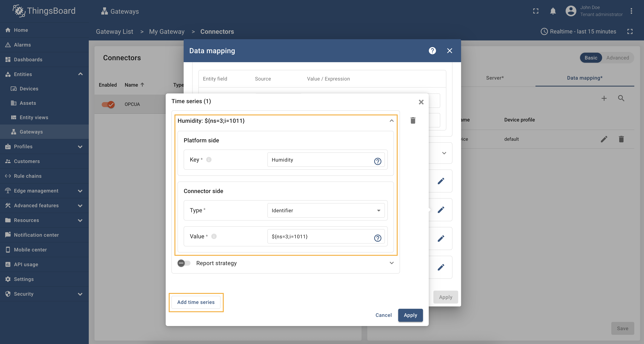Click Add time series button
The image size is (644, 344).
pyautogui.click(x=196, y=302)
